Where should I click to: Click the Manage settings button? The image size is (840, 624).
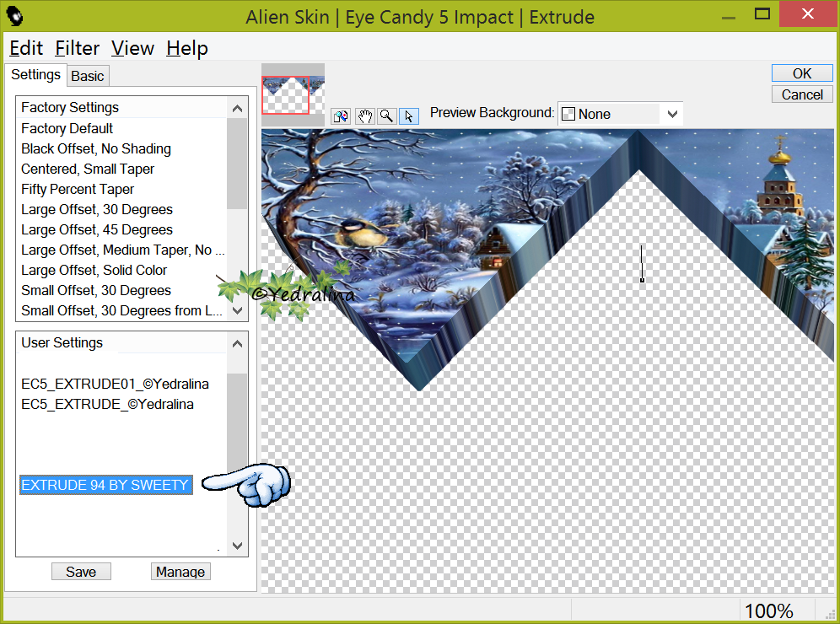pyautogui.click(x=180, y=572)
